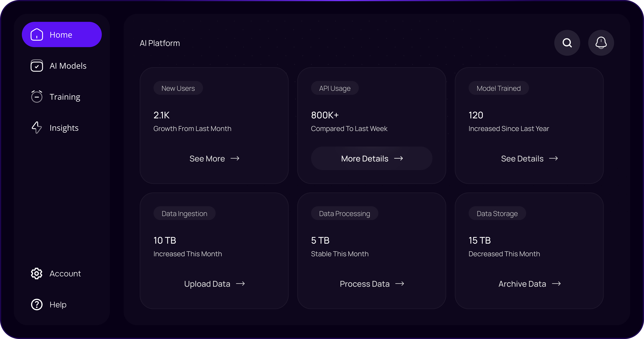Click the Data Storage label pill
This screenshot has height=339, width=644.
(x=497, y=213)
